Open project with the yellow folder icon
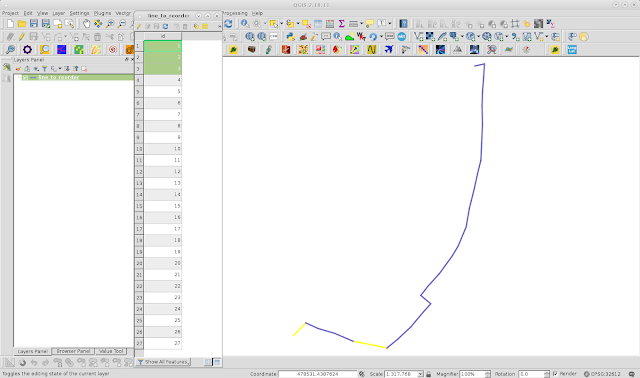The height and width of the screenshot is (378, 640). pos(22,24)
